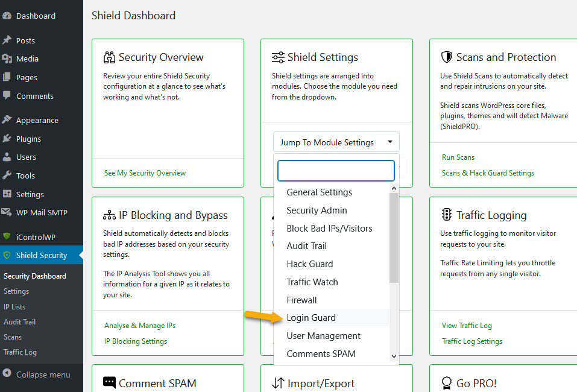577x392 pixels.
Task: Open Scans submenu item in sidebar
Action: click(13, 337)
